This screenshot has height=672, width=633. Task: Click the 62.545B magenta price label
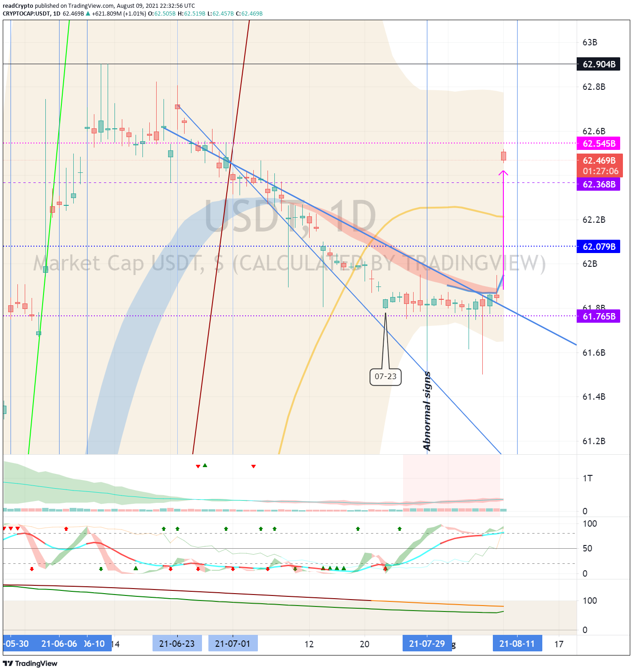click(x=598, y=143)
